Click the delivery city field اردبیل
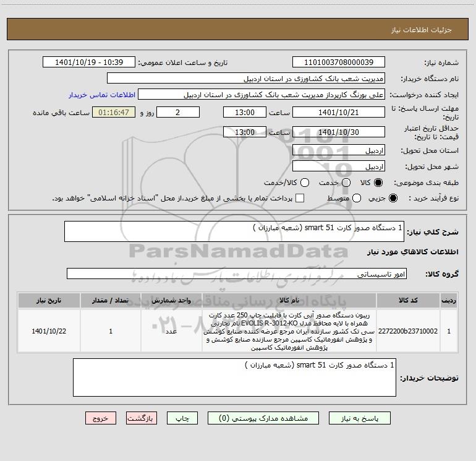The image size is (476, 461). tap(339, 166)
